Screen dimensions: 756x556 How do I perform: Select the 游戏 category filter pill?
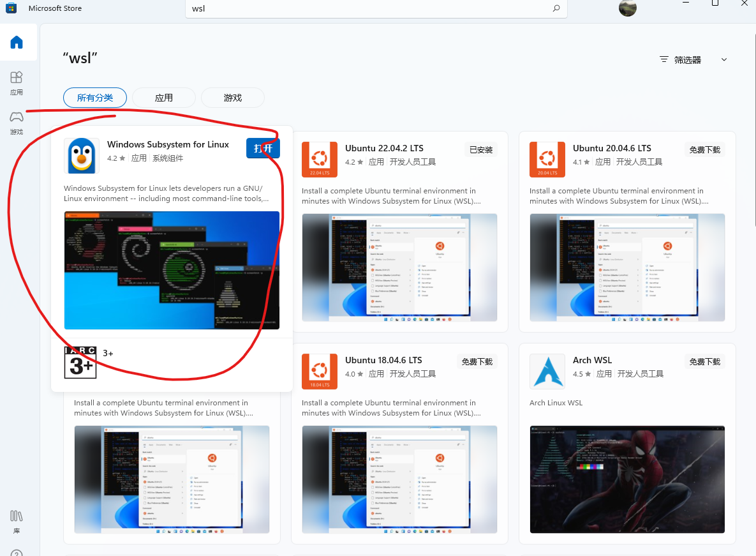click(x=232, y=98)
